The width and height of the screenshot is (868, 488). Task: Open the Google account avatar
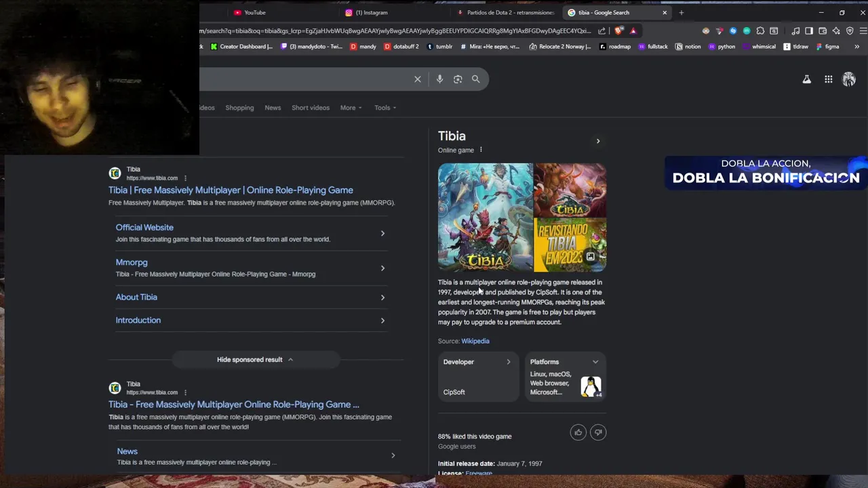849,79
